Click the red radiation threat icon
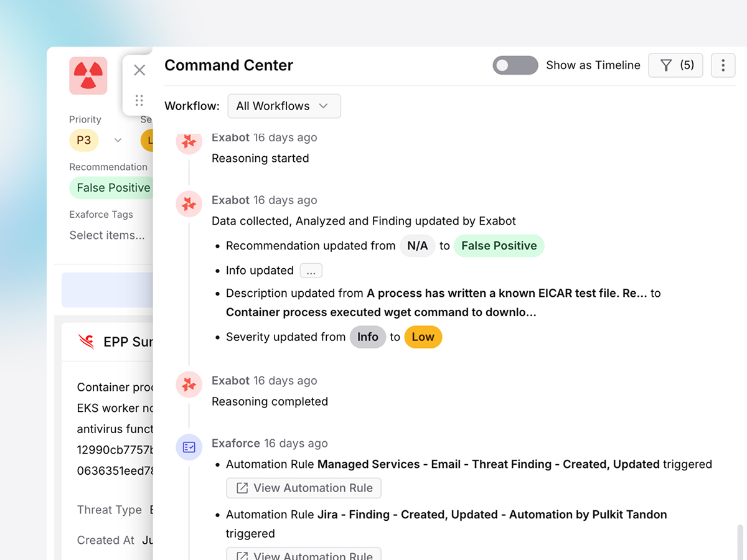This screenshot has width=747, height=560. (x=88, y=76)
